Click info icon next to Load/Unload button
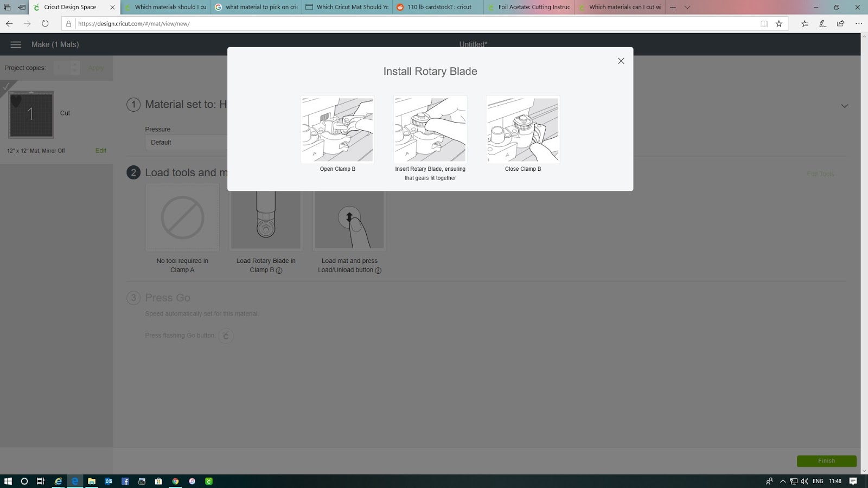868x488 pixels. [x=378, y=271]
